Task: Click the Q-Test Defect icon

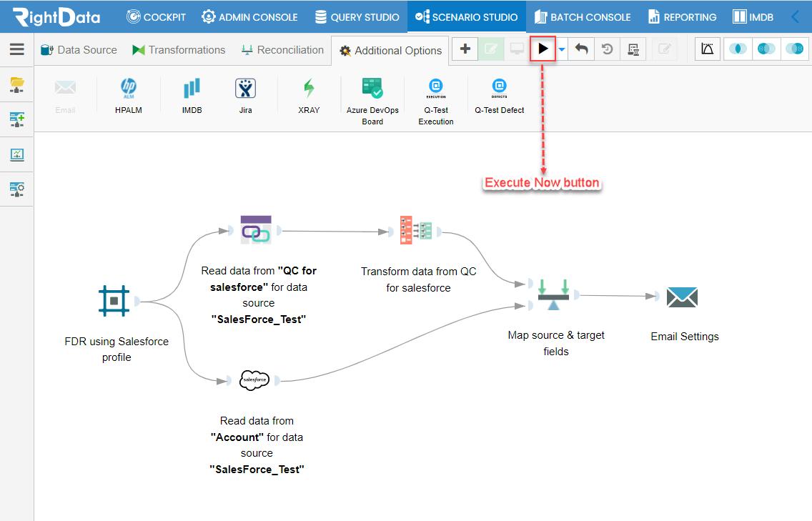Action: (499, 88)
